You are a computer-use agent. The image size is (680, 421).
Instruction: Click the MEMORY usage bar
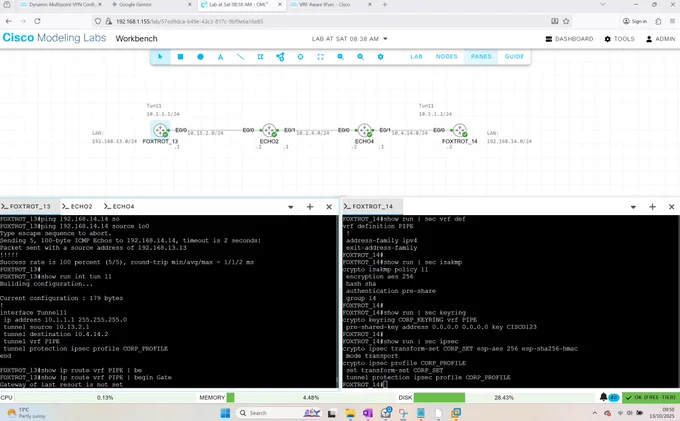(x=311, y=397)
